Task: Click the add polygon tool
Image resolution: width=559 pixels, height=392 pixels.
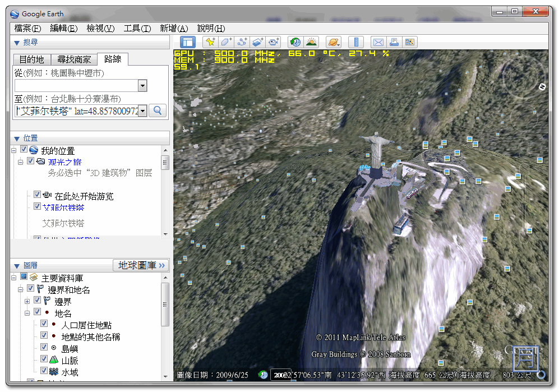Action: 226,42
